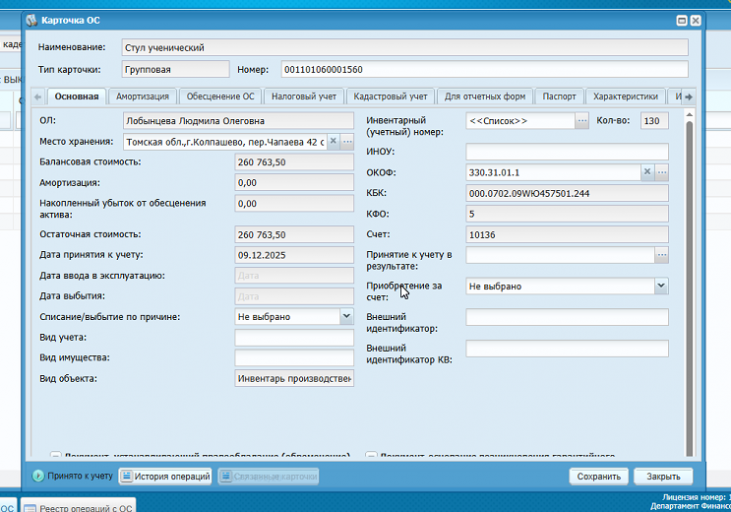Click the Закрыть button
Viewport: 731px width, 512px height.
coord(663,477)
